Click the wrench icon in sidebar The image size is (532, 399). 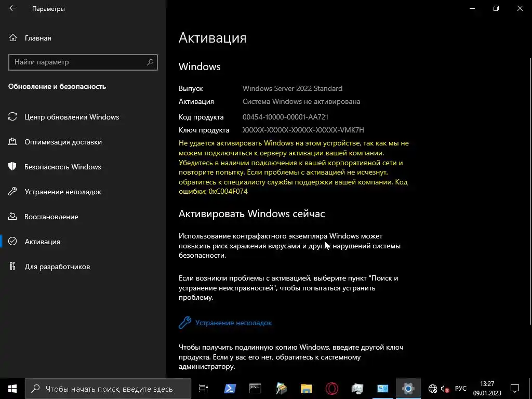point(12,192)
